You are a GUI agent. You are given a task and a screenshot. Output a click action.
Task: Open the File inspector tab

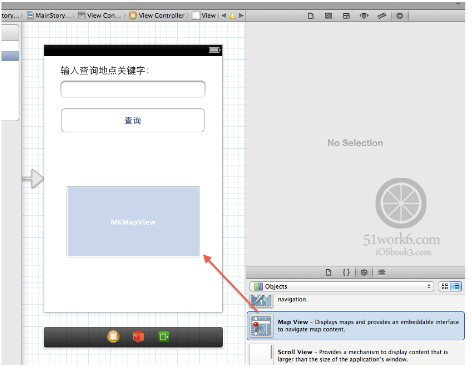(311, 16)
